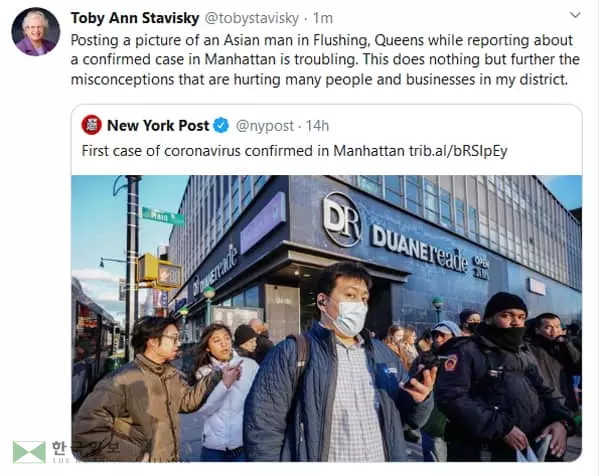Expand the tweet options chevron
The width and height of the screenshot is (600, 476).
coord(575,15)
